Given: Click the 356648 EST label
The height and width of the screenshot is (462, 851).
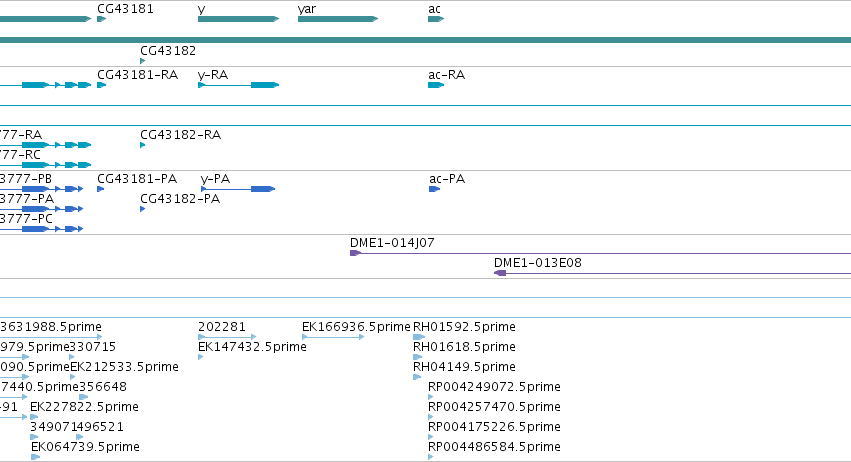Looking at the screenshot, I should coord(103,387).
